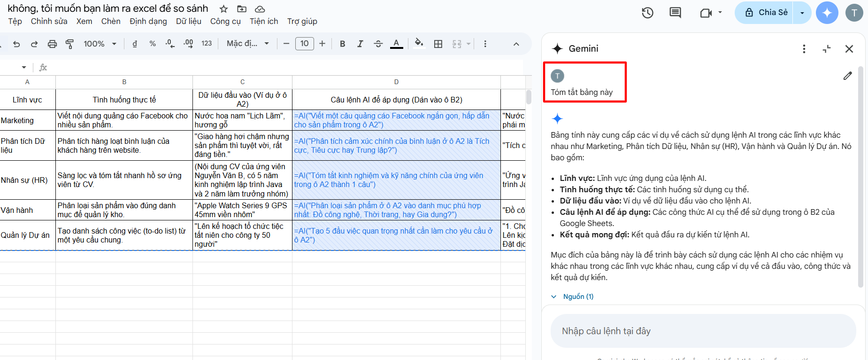Toggle strikethrough formatting
The height and width of the screenshot is (360, 868).
[x=378, y=44]
